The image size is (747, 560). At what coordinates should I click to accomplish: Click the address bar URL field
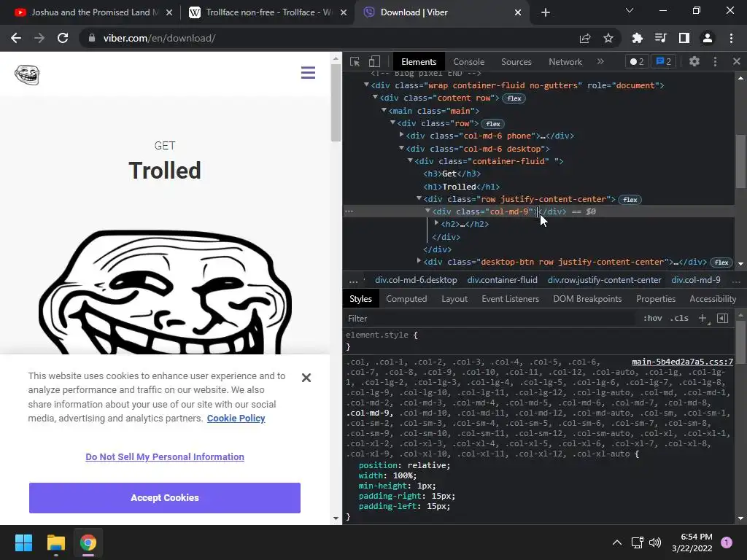[x=333, y=38]
